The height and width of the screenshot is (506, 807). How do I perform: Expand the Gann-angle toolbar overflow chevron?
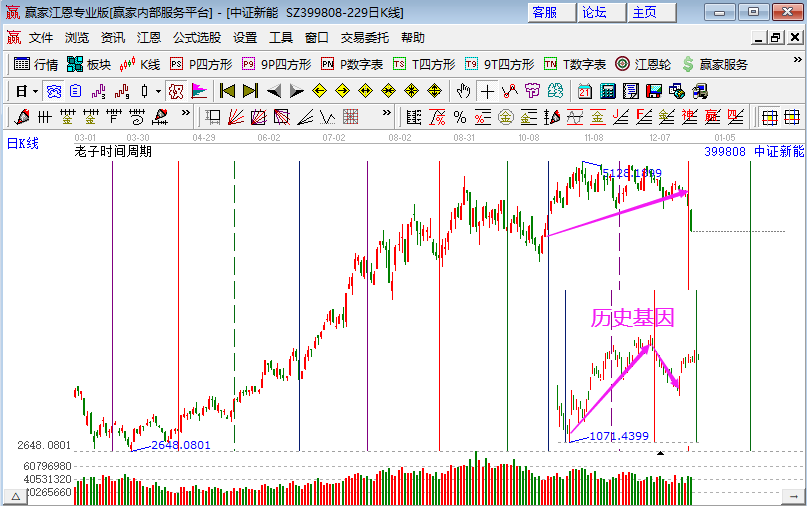coord(387,112)
